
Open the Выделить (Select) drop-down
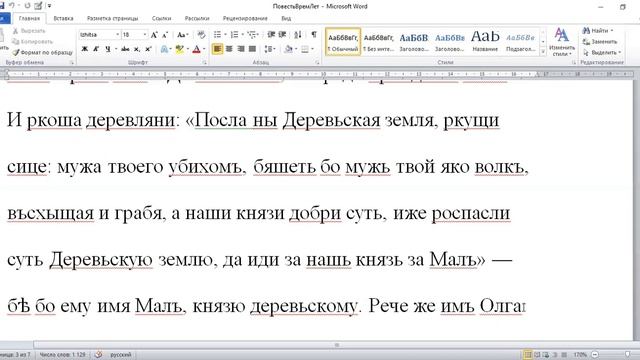602,53
